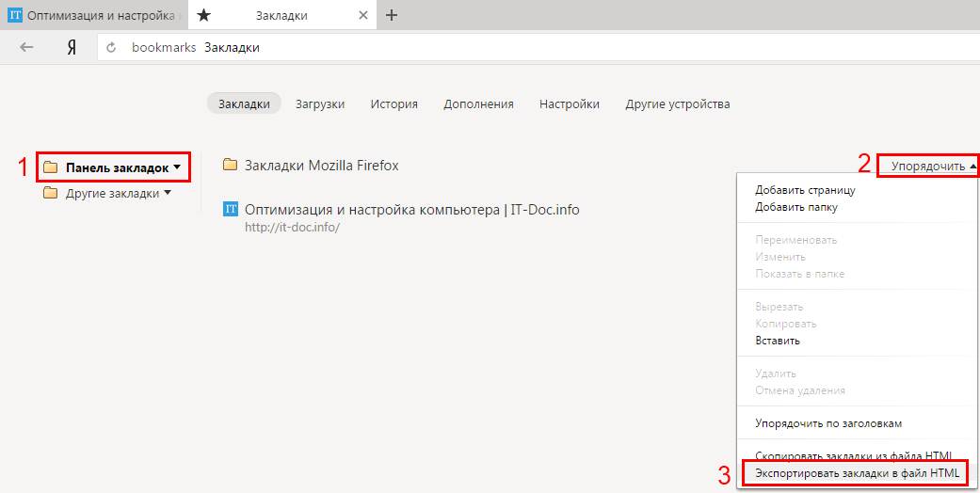The height and width of the screenshot is (493, 980).
Task: Click folder icon of Другие закладки
Action: (x=51, y=193)
